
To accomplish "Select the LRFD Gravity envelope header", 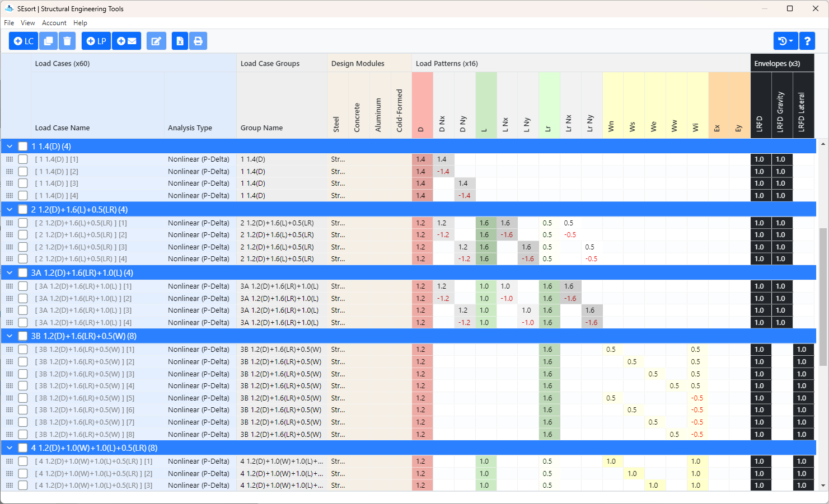I will tap(782, 105).
